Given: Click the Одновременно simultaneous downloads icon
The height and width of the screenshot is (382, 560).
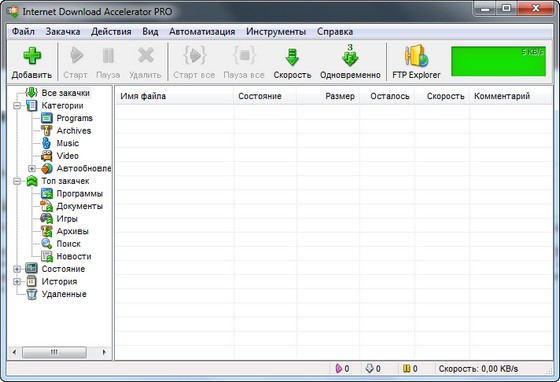Looking at the screenshot, I should coord(350,56).
